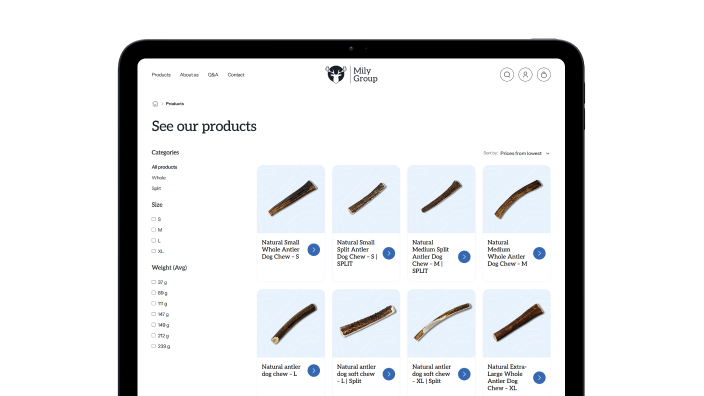Tick the XL size checkbox
Screen dimensions: 704x396
pyautogui.click(x=154, y=251)
